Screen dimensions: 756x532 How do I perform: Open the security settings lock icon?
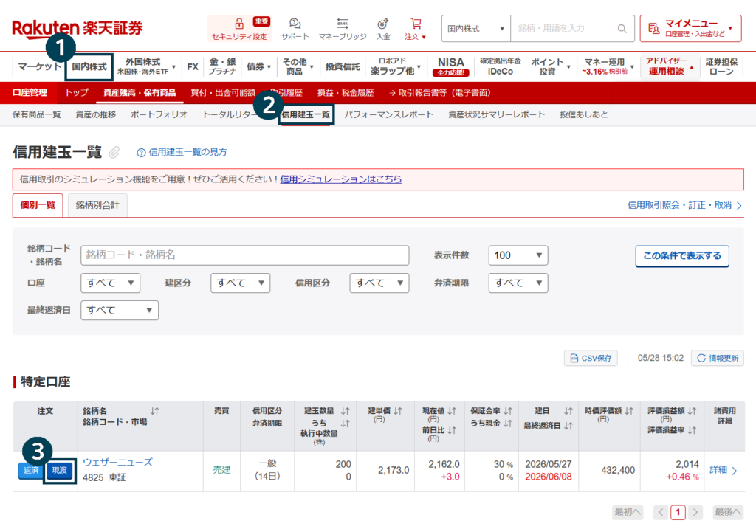click(239, 24)
